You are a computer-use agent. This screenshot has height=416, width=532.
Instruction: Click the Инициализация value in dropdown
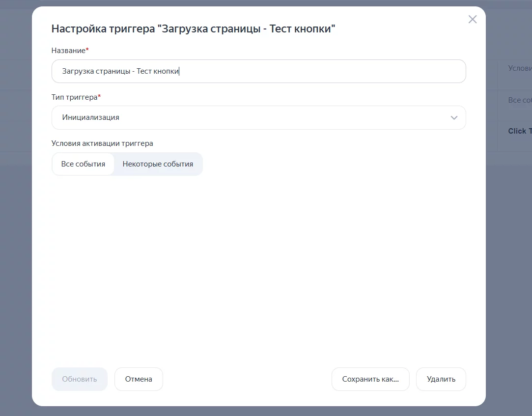click(90, 118)
